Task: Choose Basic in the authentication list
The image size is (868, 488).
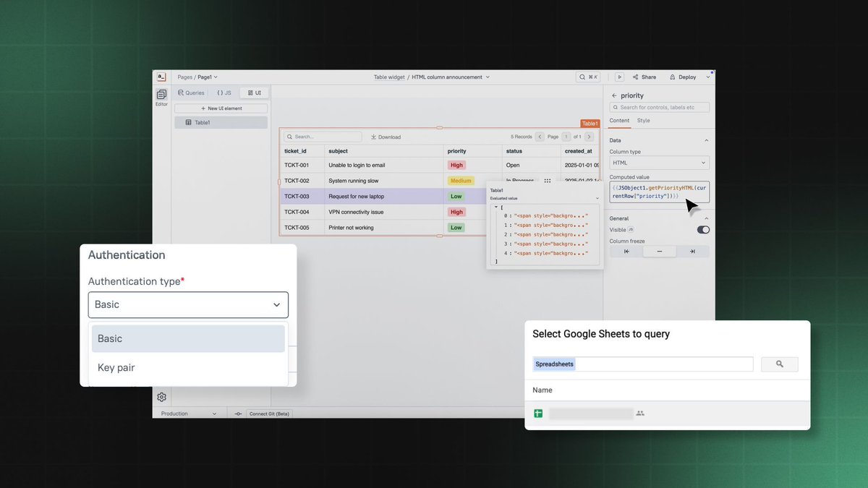Action: [188, 338]
